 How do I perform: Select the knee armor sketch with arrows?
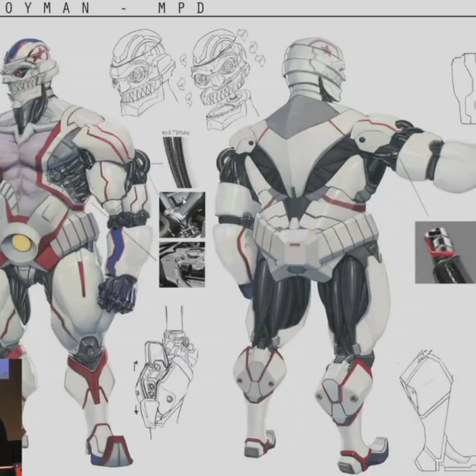click(x=164, y=376)
